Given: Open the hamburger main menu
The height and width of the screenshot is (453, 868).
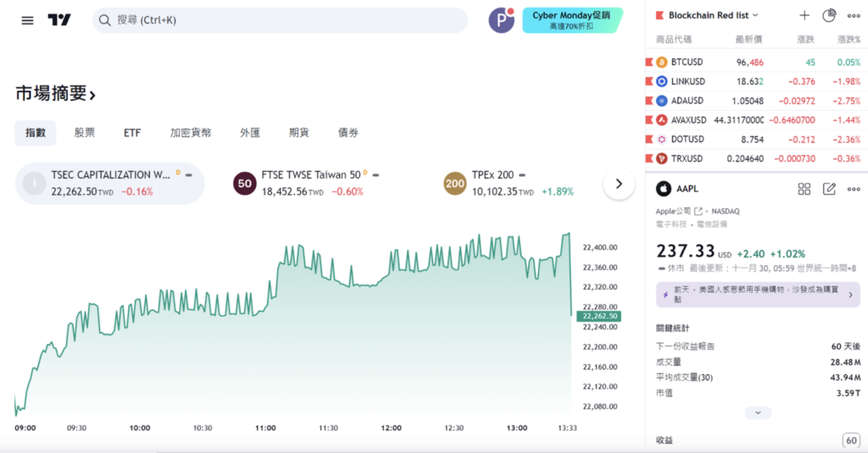Looking at the screenshot, I should 27,20.
